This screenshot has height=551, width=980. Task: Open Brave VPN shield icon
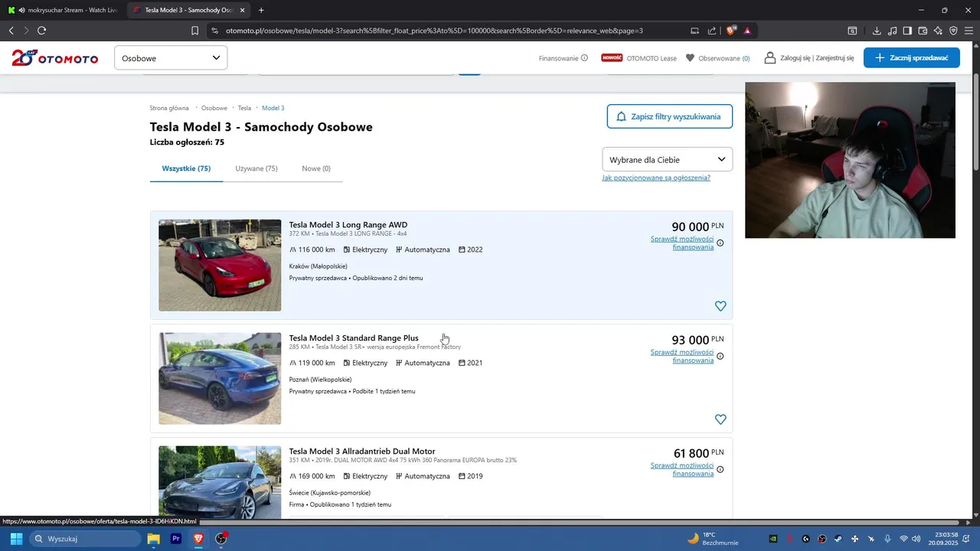click(953, 31)
